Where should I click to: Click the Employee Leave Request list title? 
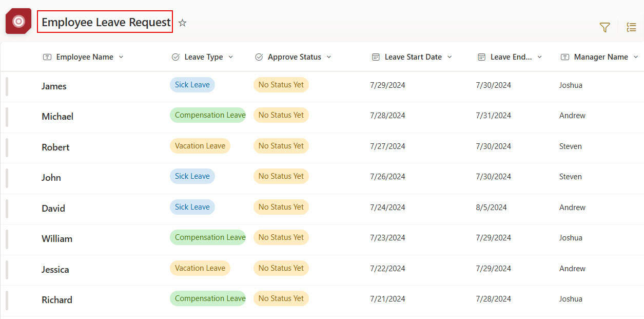pos(106,22)
